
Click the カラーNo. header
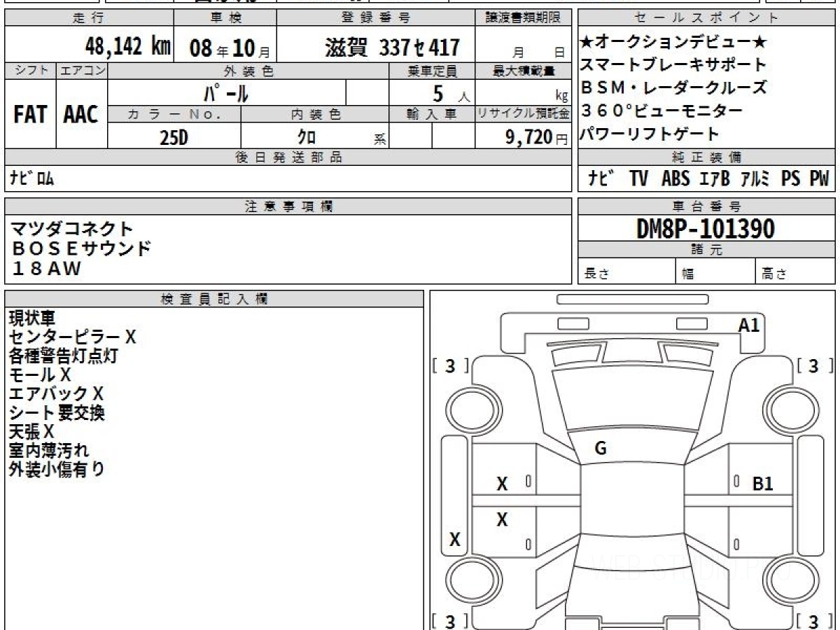pyautogui.click(x=175, y=114)
